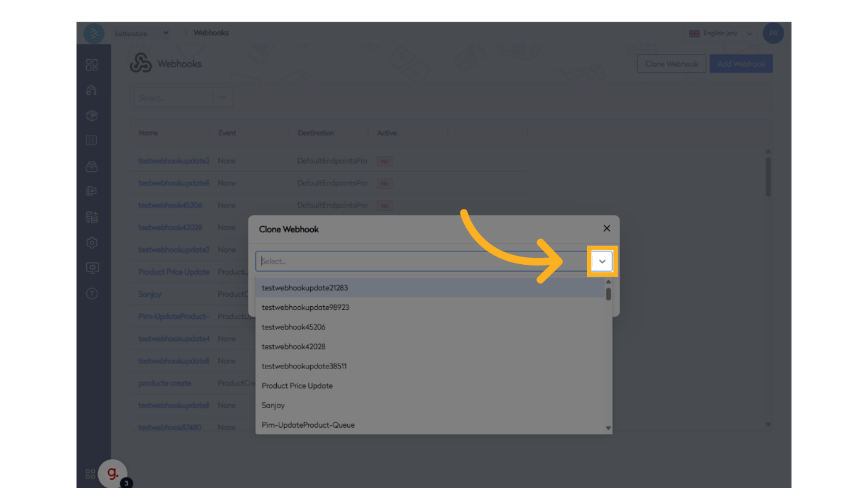Click the Clone Webhook button in header

pos(671,64)
